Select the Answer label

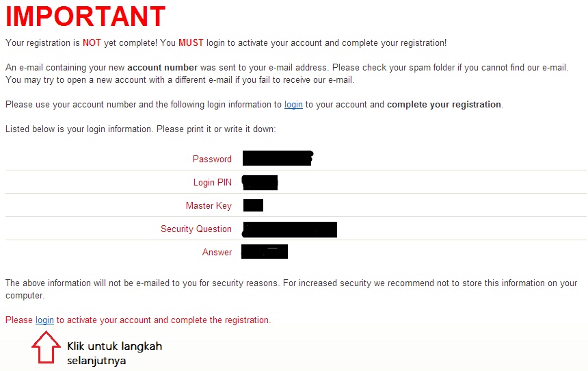click(x=217, y=252)
